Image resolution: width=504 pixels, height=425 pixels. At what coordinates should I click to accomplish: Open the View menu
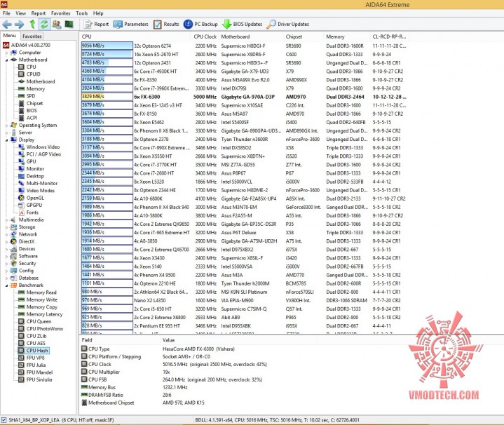[x=20, y=13]
